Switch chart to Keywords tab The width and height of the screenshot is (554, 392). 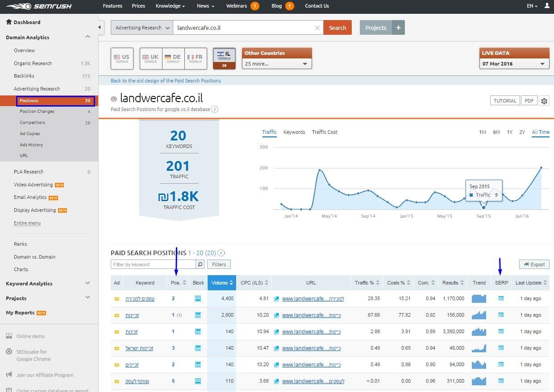coord(294,132)
